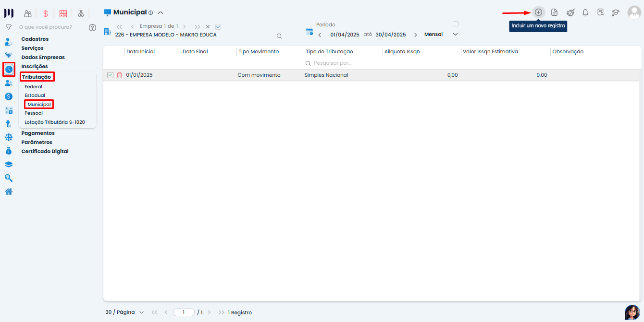Click the home icon in left sidebar
Screen dimensions: 644x322
[9, 192]
